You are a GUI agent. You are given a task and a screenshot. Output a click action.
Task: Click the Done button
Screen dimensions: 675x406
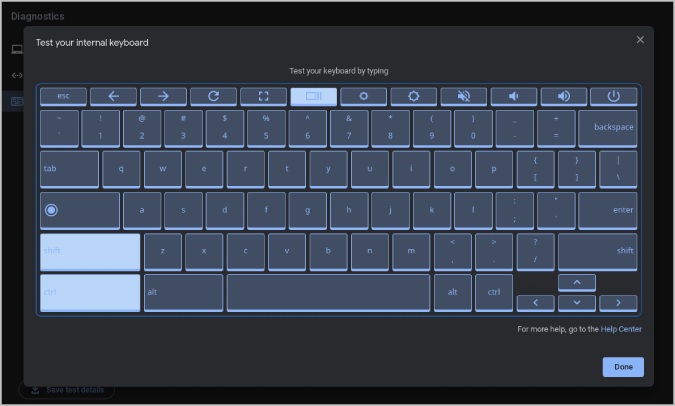coord(623,367)
